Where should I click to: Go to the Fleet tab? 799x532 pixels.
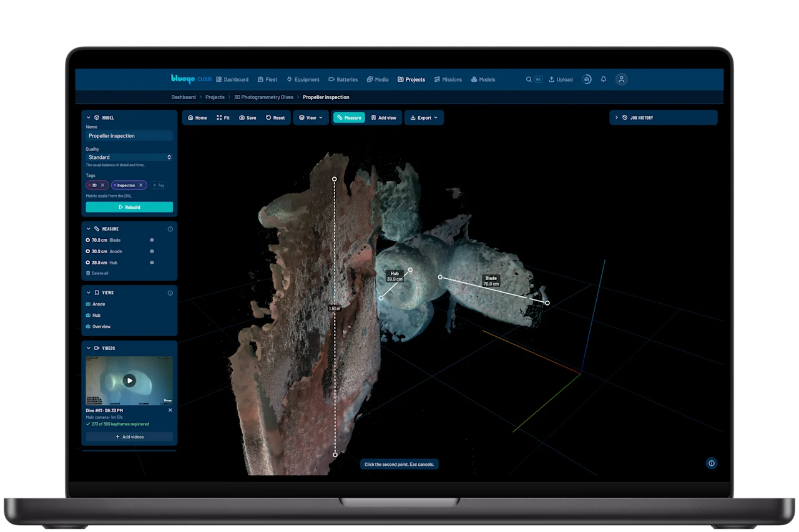tap(267, 79)
